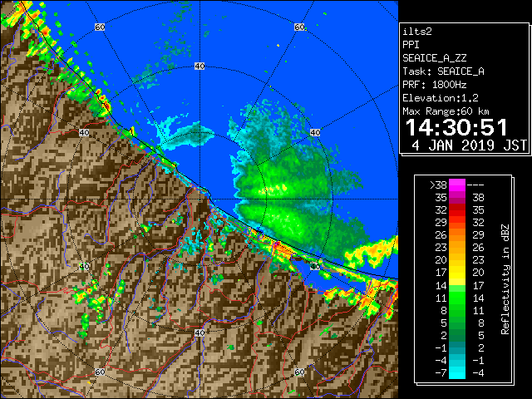This screenshot has width=532, height=399.
Task: Click the "ilts2" radar name text
Action: [x=417, y=32]
